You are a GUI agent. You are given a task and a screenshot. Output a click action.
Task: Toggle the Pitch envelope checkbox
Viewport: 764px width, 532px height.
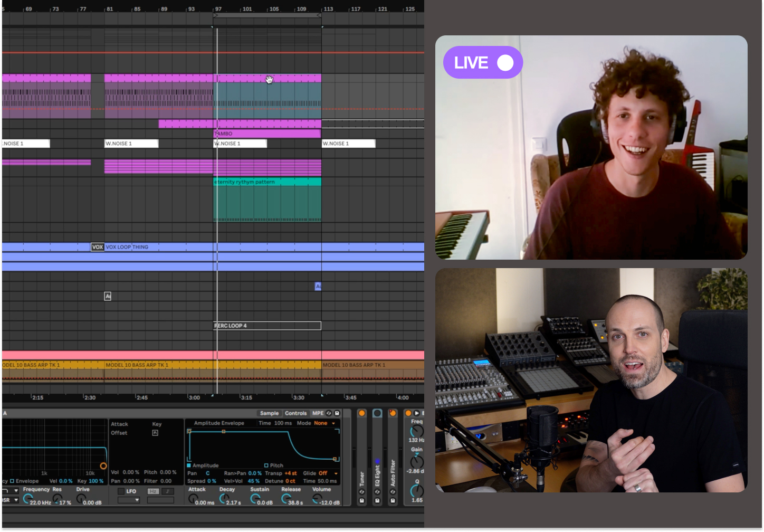266,465
